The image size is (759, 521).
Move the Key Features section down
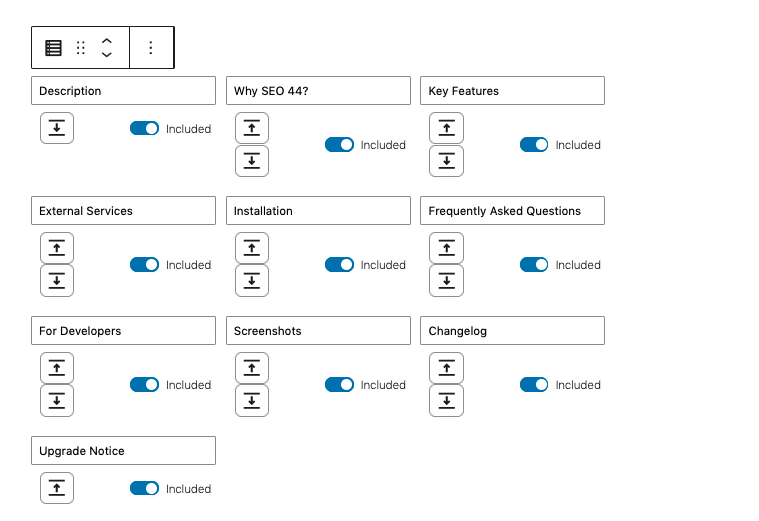pyautogui.click(x=446, y=160)
